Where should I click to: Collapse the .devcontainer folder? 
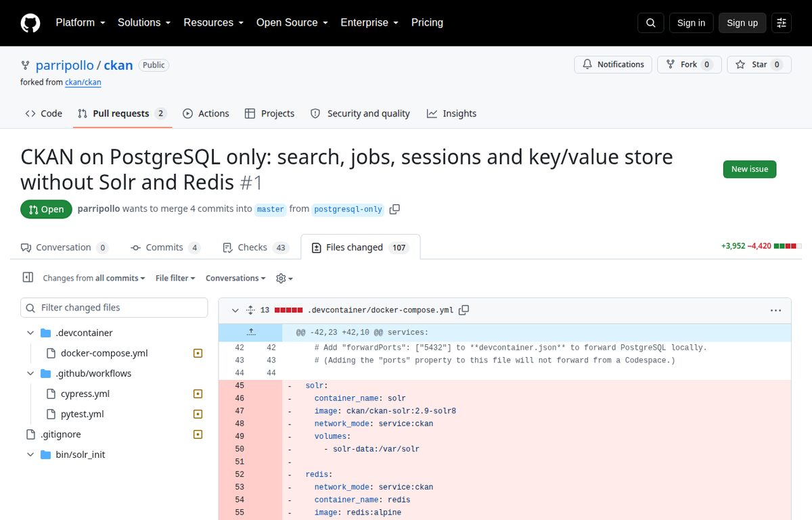coord(30,333)
